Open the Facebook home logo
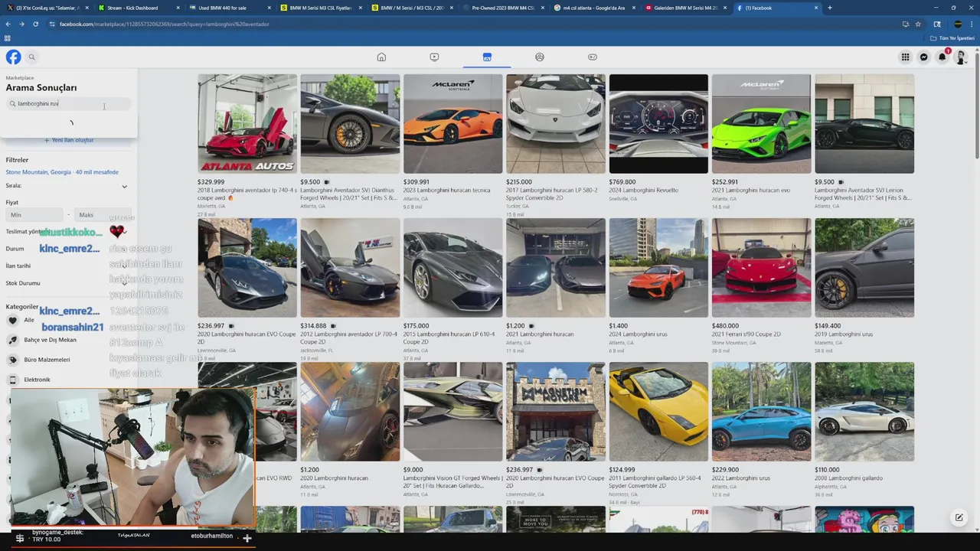980x551 pixels. pos(14,57)
